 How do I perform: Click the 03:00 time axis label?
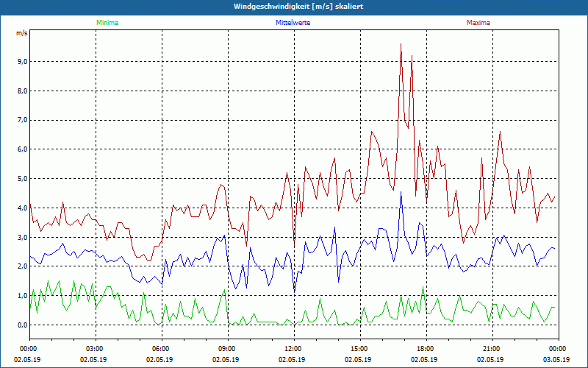(96, 349)
